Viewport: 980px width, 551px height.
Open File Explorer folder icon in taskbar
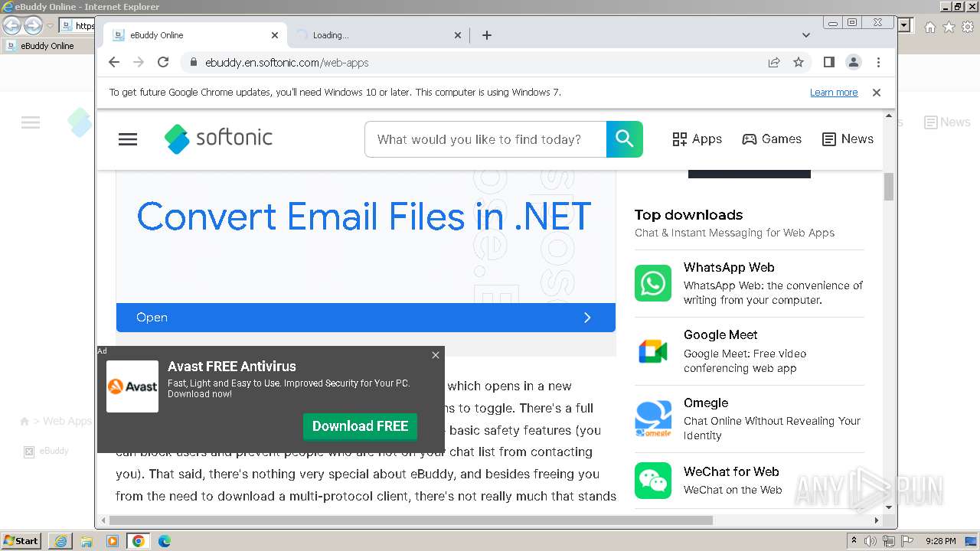coord(87,541)
